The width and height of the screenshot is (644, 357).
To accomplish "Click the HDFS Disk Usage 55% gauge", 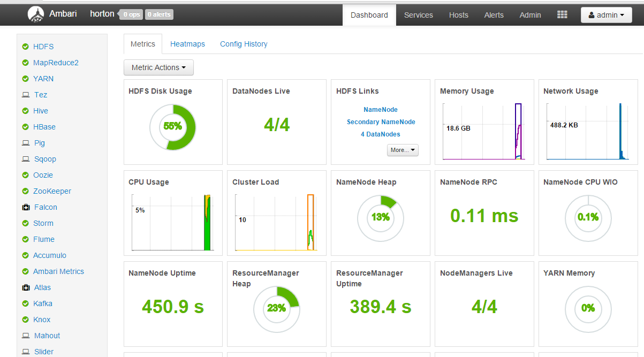I will click(x=172, y=127).
